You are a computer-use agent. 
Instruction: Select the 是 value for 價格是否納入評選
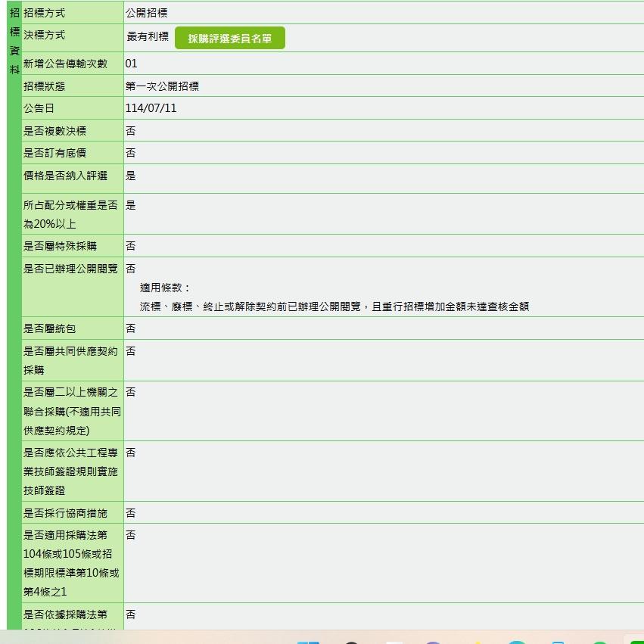click(x=131, y=176)
